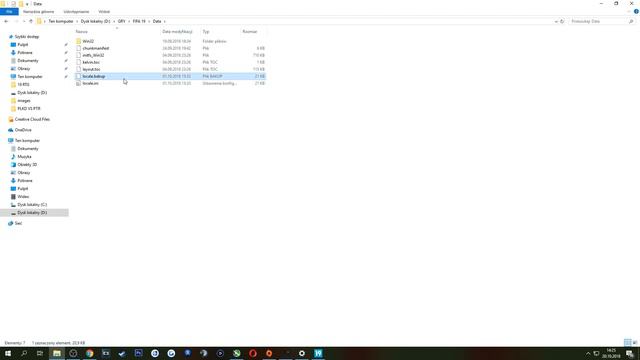Open Opera browser from taskbar
This screenshot has width=640, height=360.
coord(253,353)
